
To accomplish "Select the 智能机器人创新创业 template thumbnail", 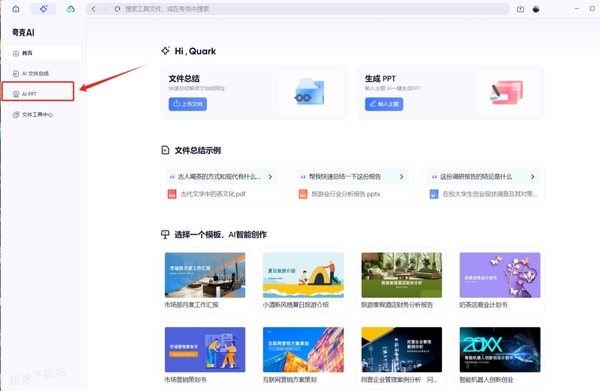I will (500, 349).
